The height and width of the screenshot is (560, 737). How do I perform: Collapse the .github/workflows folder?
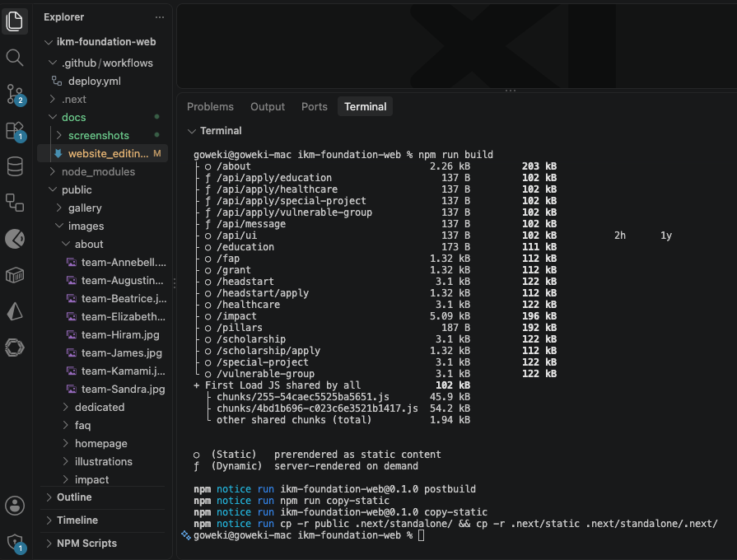point(53,63)
